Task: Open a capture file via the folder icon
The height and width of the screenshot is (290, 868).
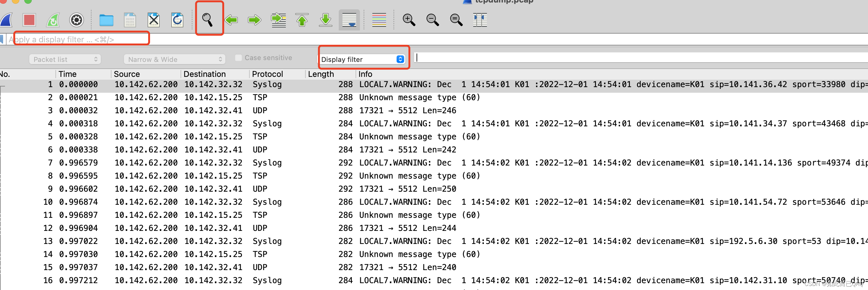Action: click(106, 20)
